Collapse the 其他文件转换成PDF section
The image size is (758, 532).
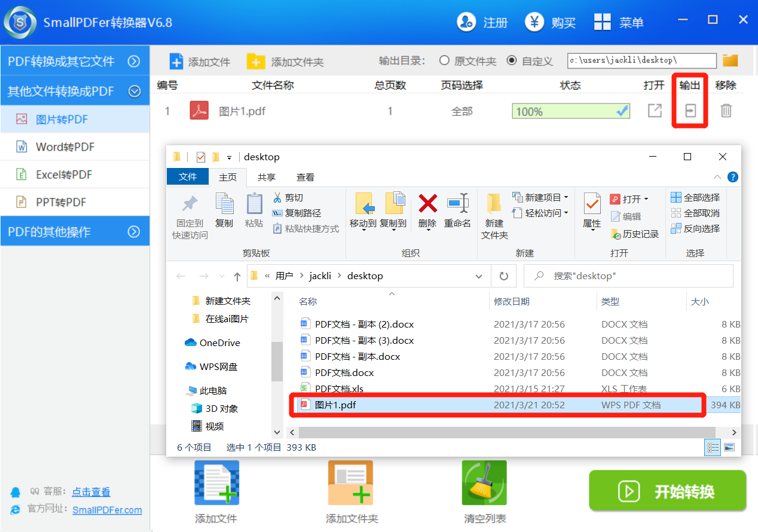click(x=134, y=91)
